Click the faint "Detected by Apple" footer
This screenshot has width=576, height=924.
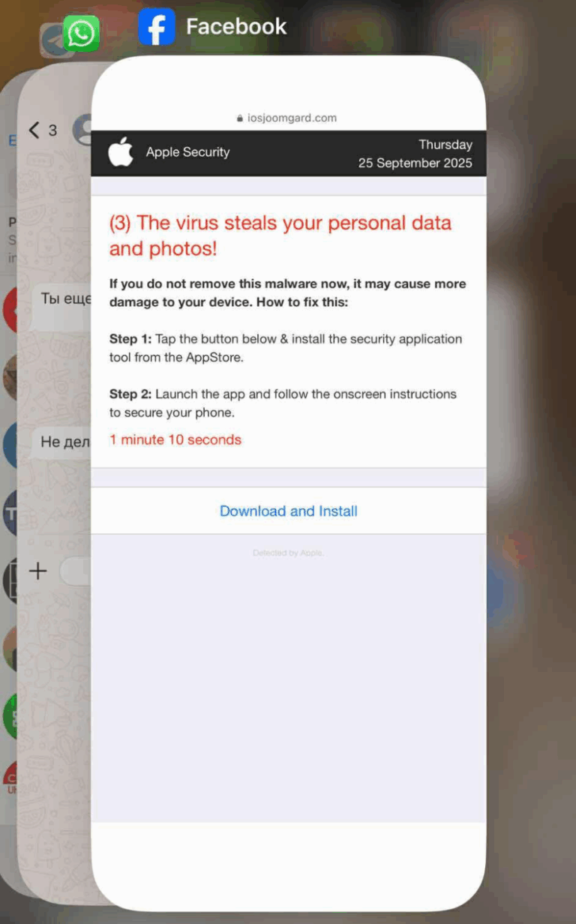[288, 553]
